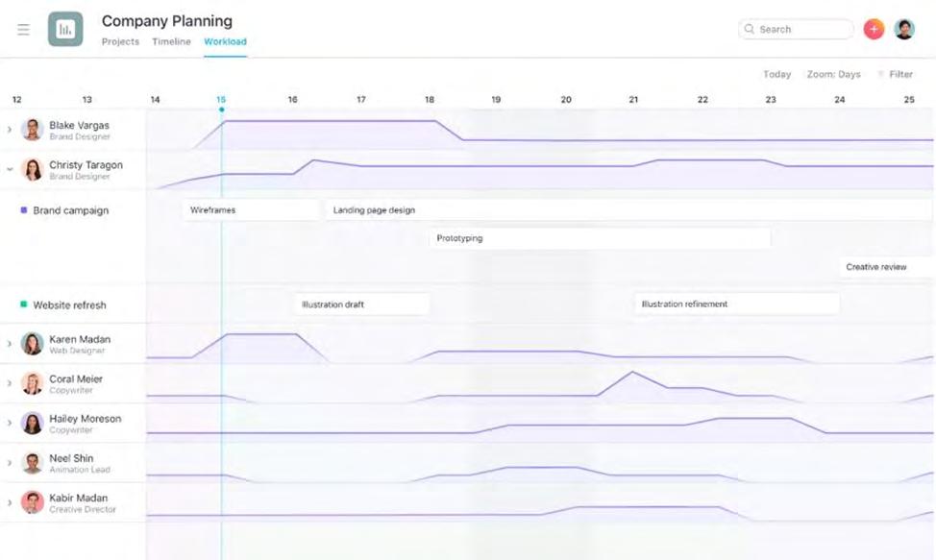Click Kabir Madan's avatar photo
The width and height of the screenshot is (936, 560).
point(33,502)
